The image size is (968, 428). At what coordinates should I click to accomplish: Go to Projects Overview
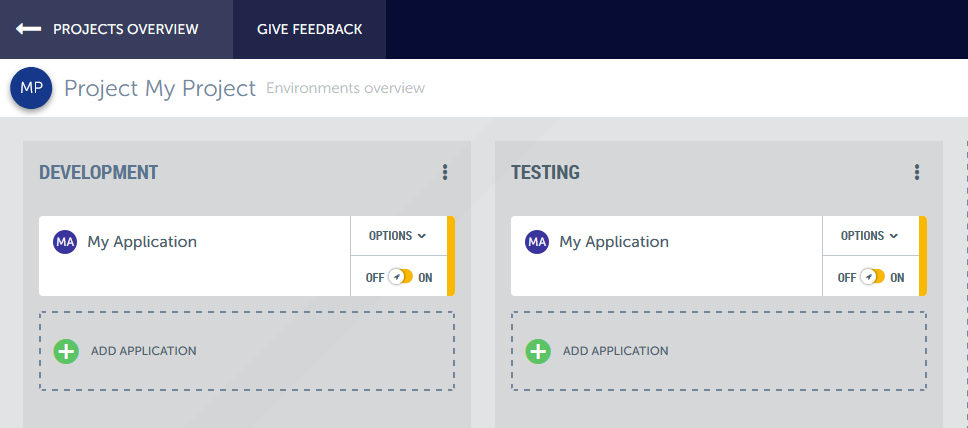tap(125, 29)
